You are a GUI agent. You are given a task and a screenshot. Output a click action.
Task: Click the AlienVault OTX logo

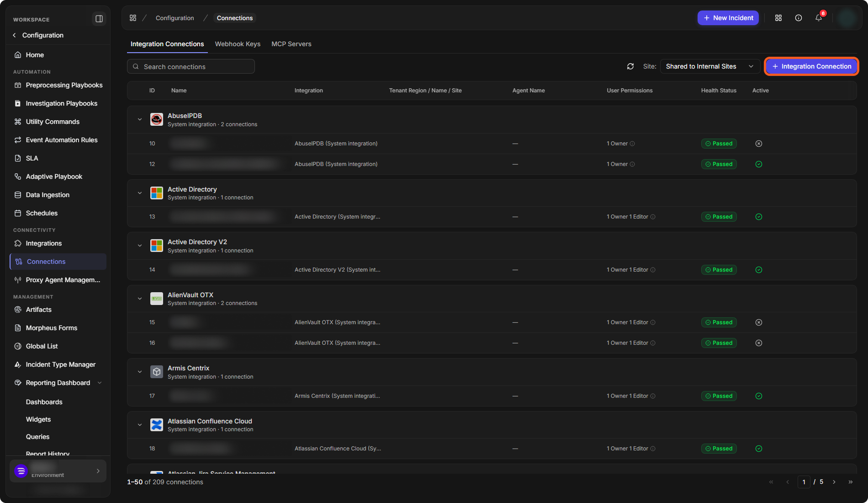coord(157,299)
